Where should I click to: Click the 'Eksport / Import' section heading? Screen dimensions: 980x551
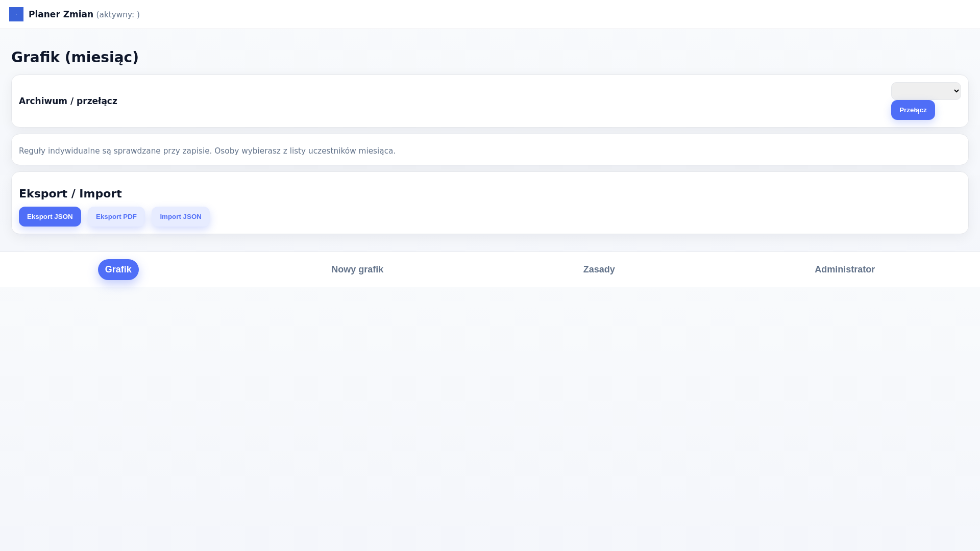pyautogui.click(x=70, y=194)
